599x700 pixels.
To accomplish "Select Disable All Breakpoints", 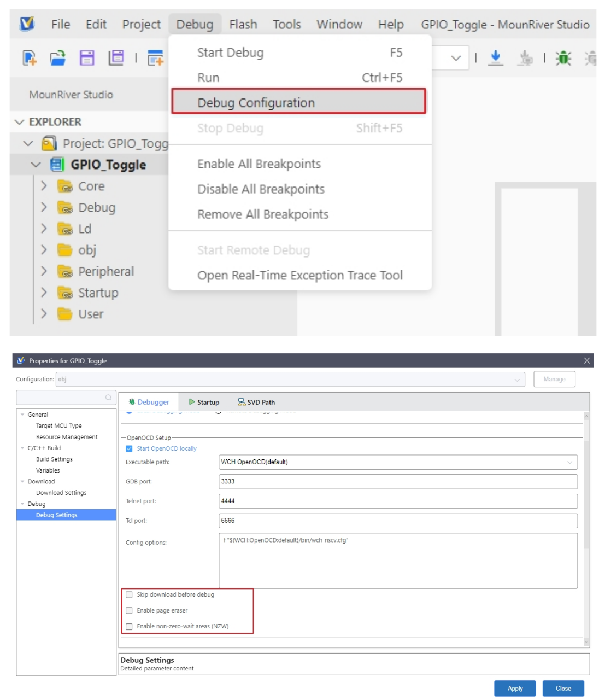I will (x=300, y=189).
